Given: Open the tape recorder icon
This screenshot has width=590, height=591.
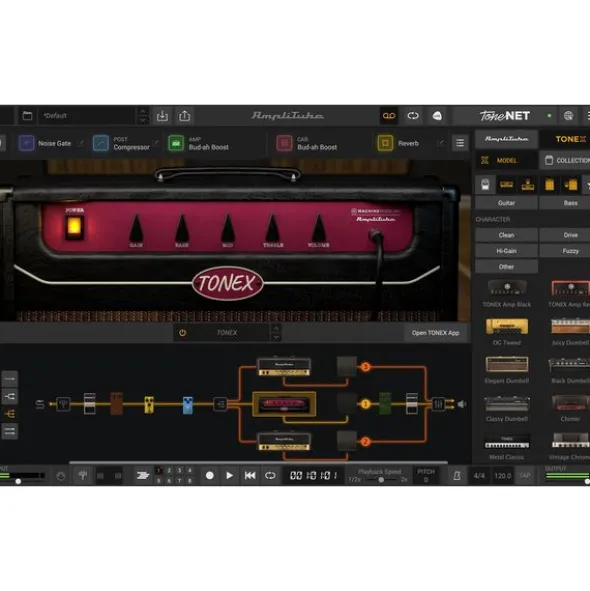Looking at the screenshot, I should coord(389,116).
